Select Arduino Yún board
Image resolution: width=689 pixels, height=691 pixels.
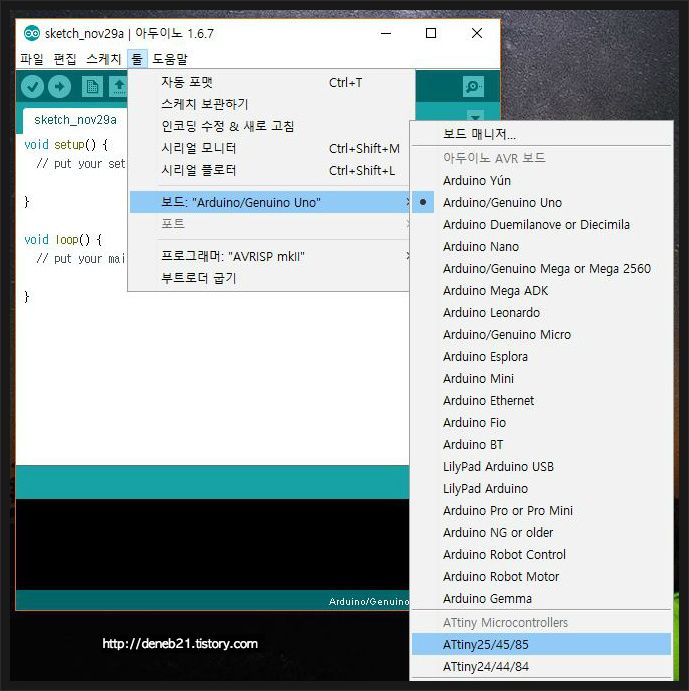(x=541, y=180)
